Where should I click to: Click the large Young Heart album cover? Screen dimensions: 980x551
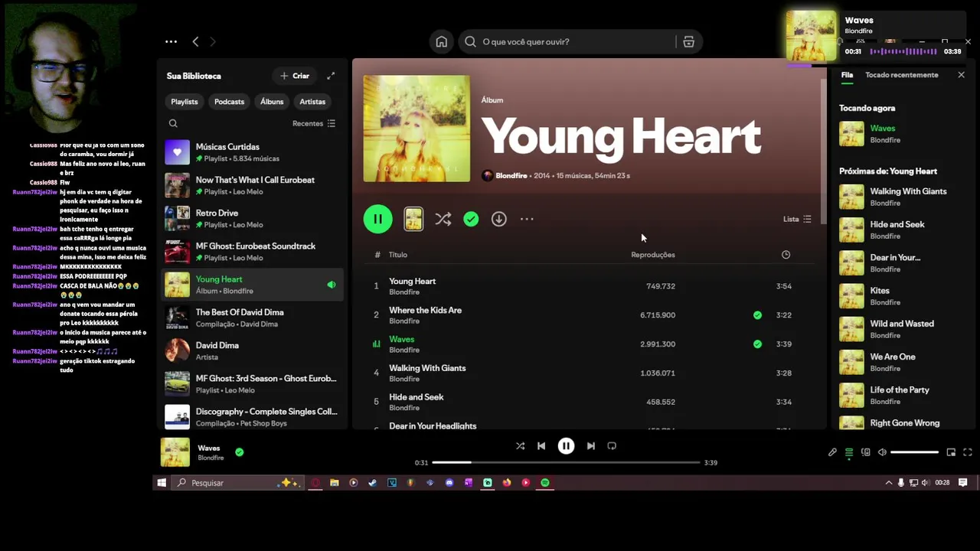point(416,129)
